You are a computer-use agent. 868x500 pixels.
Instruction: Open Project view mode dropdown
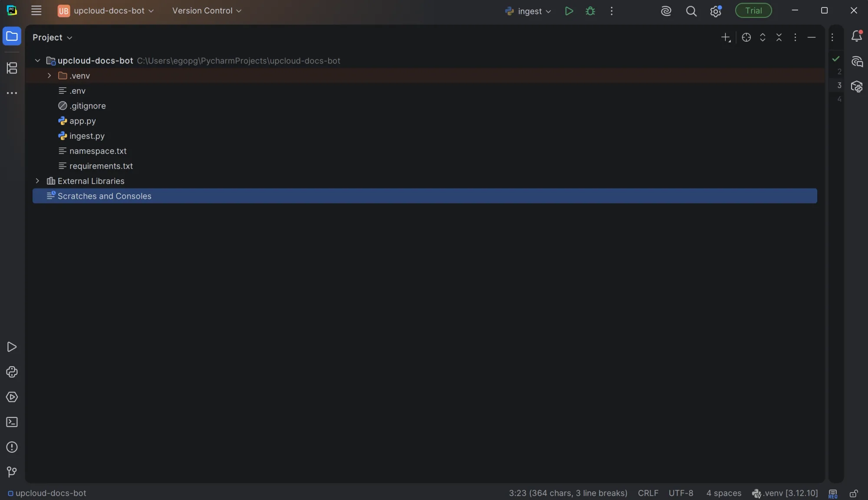pyautogui.click(x=52, y=37)
